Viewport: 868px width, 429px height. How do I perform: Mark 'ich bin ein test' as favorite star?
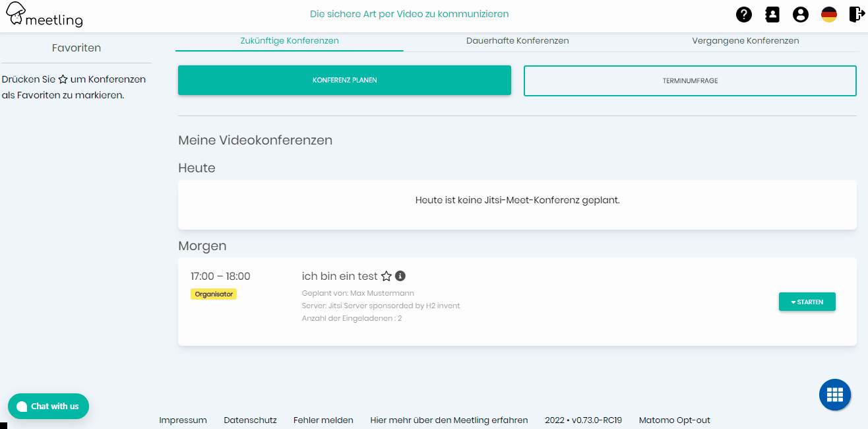pos(386,275)
